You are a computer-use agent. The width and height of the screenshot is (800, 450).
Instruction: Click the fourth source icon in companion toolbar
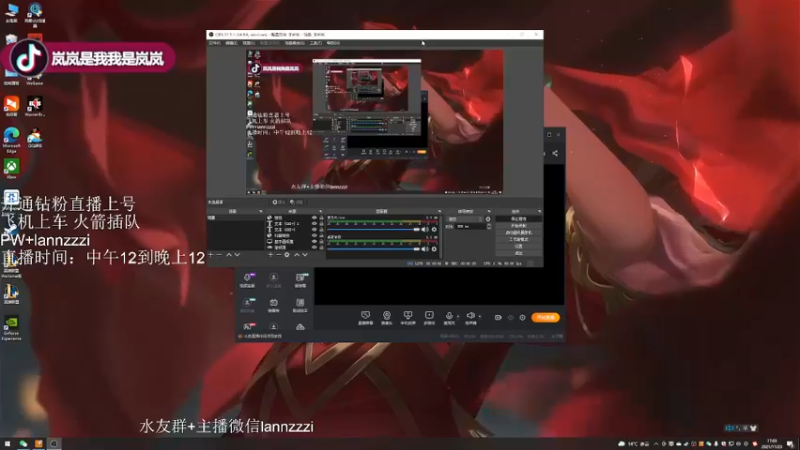click(x=430, y=317)
